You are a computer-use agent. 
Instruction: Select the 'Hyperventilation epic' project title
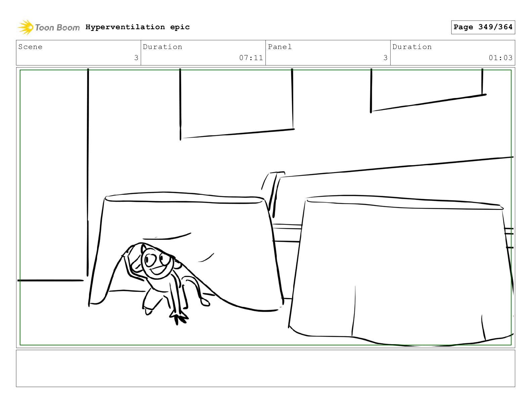[x=137, y=27]
